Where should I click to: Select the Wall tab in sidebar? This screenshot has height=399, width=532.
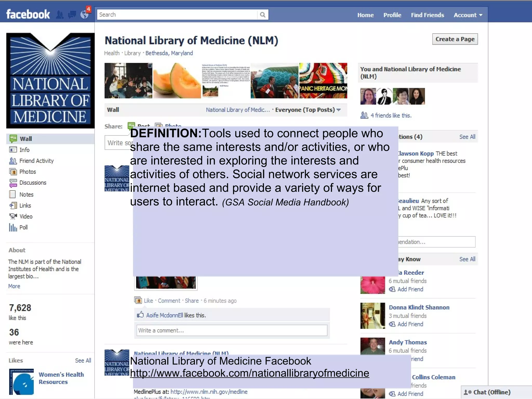(x=50, y=139)
